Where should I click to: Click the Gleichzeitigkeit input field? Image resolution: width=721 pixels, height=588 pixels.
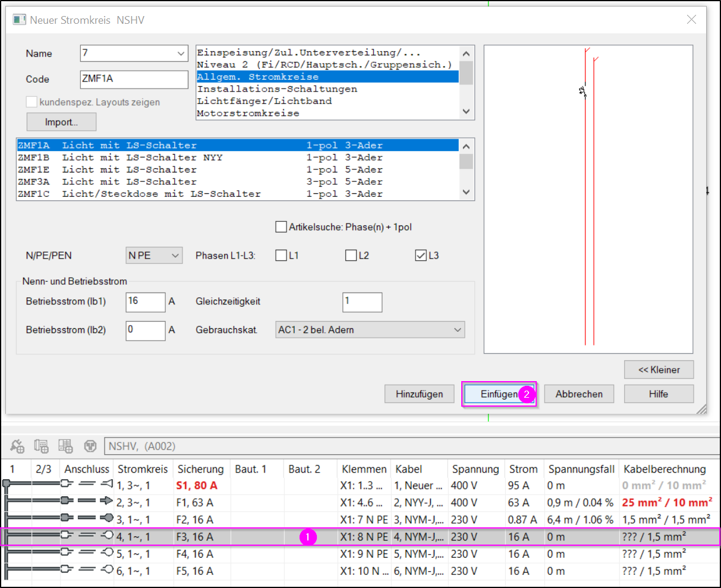pos(363,301)
